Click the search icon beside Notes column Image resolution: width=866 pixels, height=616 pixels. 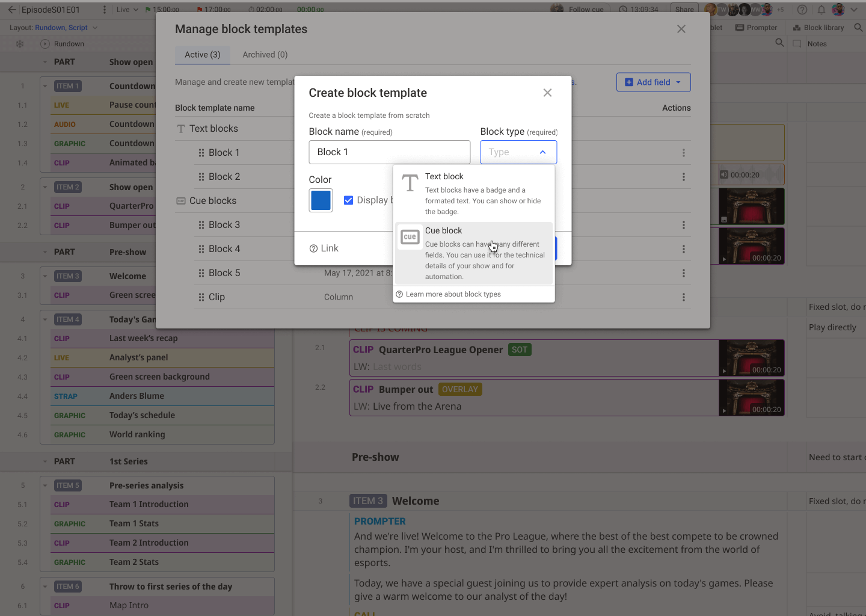[780, 43]
